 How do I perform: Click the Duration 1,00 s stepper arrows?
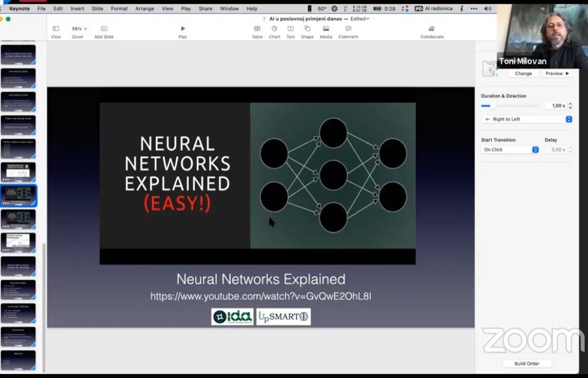point(570,106)
